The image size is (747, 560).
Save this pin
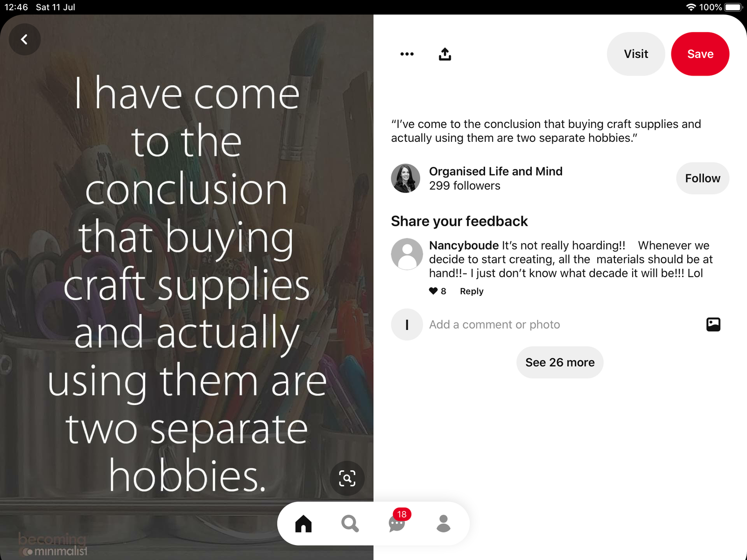coord(700,54)
